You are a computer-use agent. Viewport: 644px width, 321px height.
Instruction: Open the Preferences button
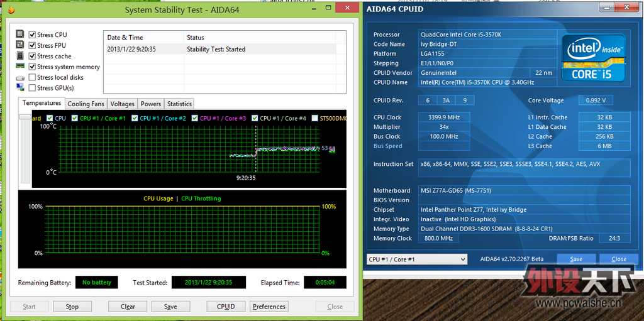269,306
